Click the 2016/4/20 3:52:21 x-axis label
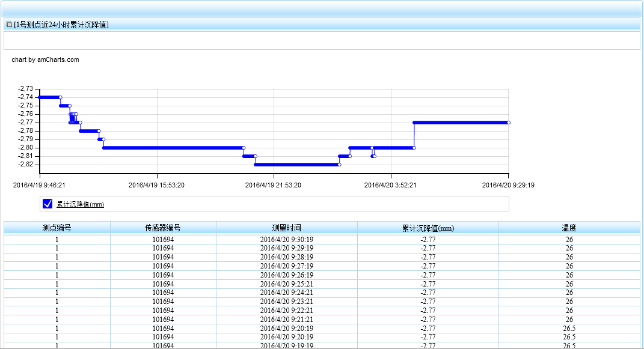Image resolution: width=644 pixels, height=349 pixels. coord(390,185)
